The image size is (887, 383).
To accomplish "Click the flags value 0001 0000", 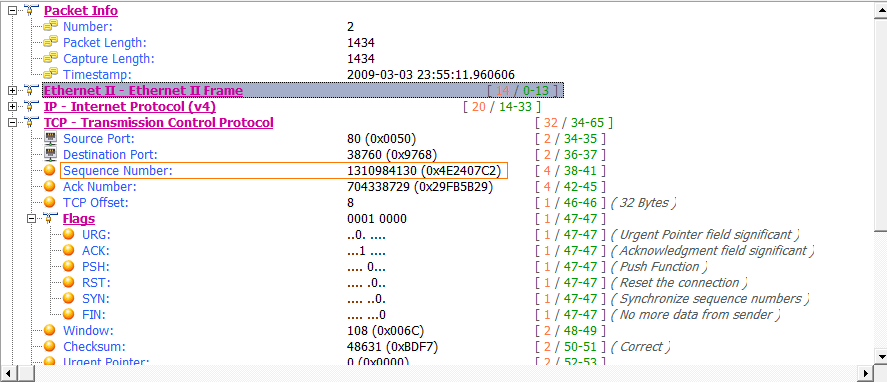I will [x=377, y=218].
